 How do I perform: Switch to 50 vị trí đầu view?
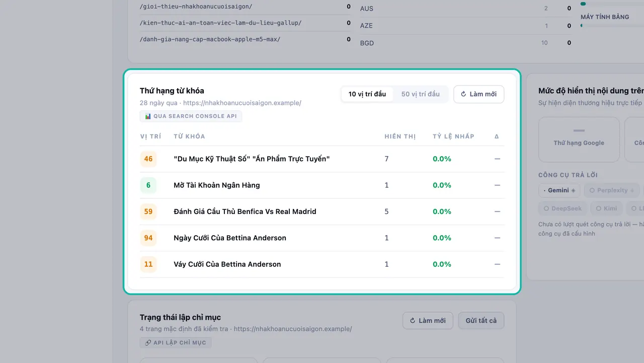coord(421,94)
